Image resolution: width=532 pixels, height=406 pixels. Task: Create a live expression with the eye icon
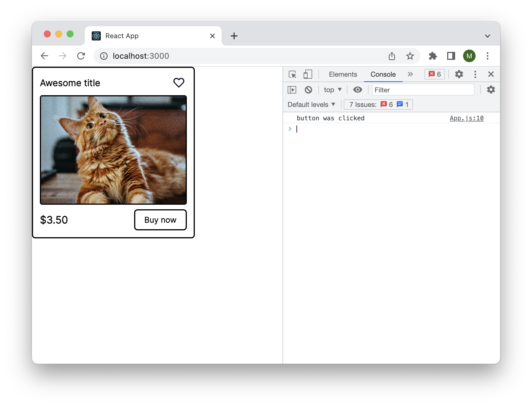pos(358,90)
